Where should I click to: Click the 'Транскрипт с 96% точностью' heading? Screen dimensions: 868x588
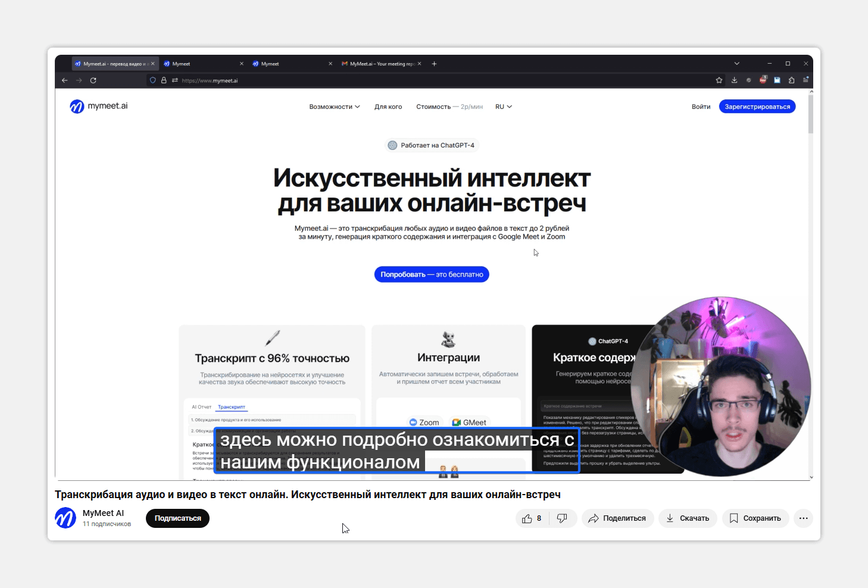click(272, 358)
